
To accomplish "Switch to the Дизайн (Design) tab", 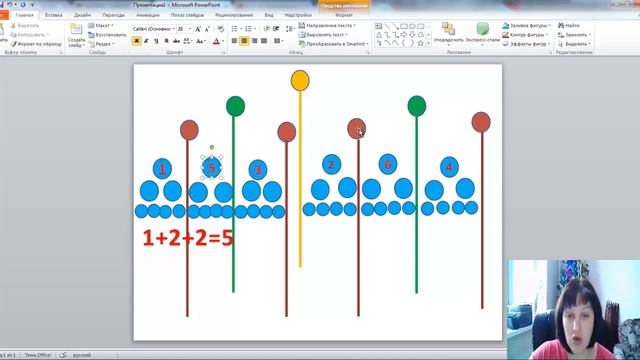I will (82, 15).
